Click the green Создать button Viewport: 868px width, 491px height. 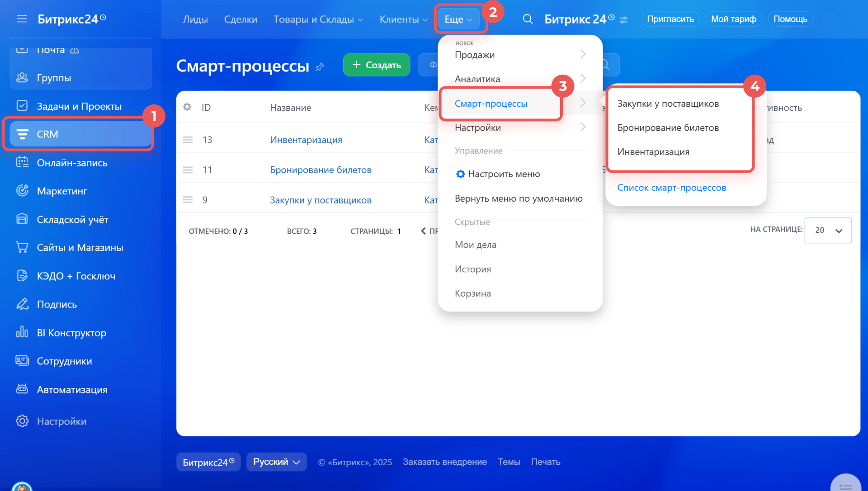(376, 65)
